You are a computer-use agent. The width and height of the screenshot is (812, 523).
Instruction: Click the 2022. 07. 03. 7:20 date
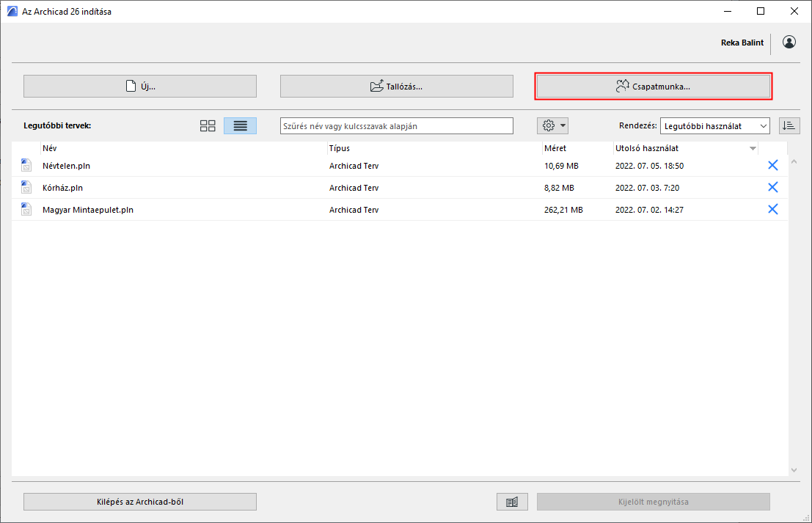(647, 188)
